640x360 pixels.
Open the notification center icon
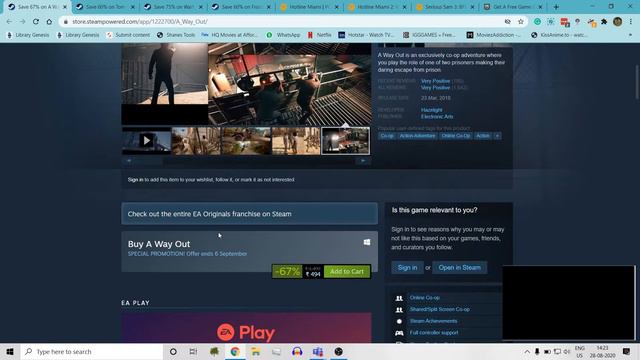(627, 351)
